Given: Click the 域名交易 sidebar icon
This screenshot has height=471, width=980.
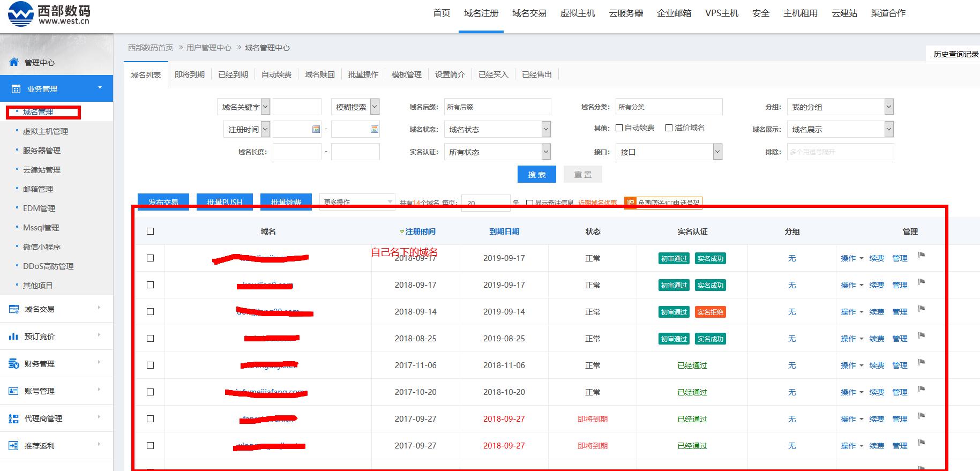Looking at the screenshot, I should tap(14, 309).
